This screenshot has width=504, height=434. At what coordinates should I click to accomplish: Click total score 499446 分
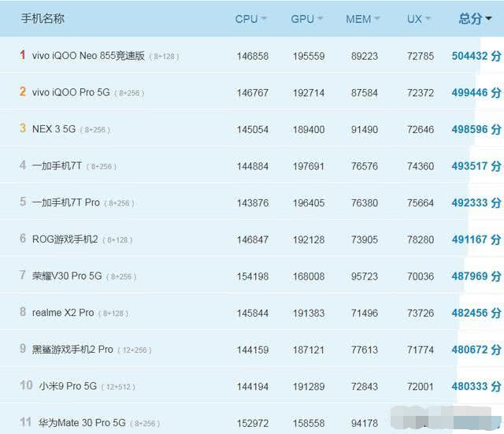476,93
